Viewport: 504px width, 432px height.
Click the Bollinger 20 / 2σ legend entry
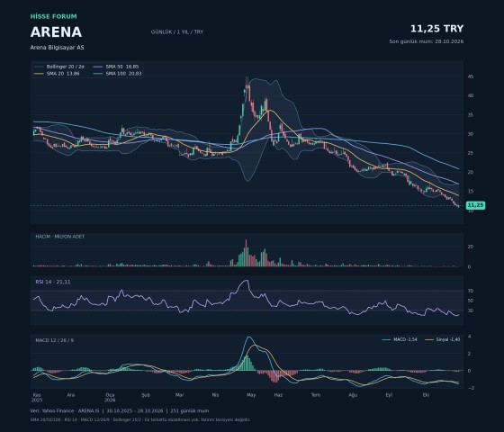[x=59, y=67]
